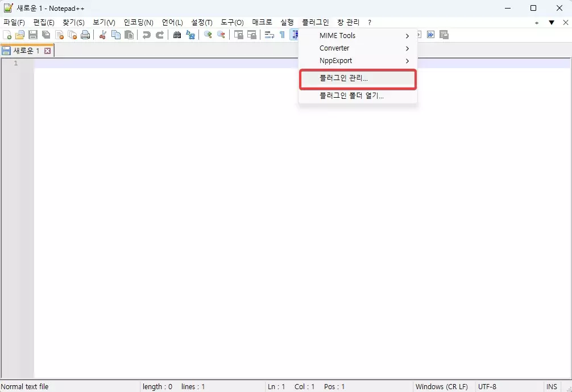572x392 pixels.
Task: Click the Undo arrow icon
Action: pos(147,35)
